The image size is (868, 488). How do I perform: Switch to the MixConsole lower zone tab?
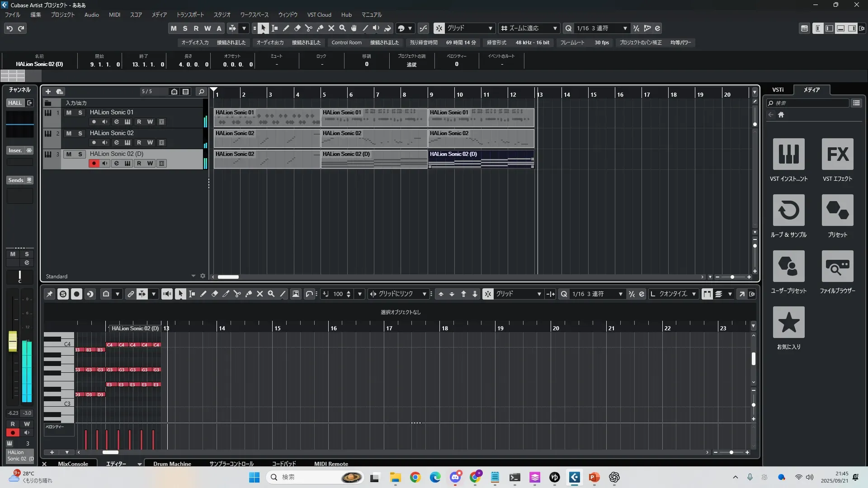coord(73,464)
